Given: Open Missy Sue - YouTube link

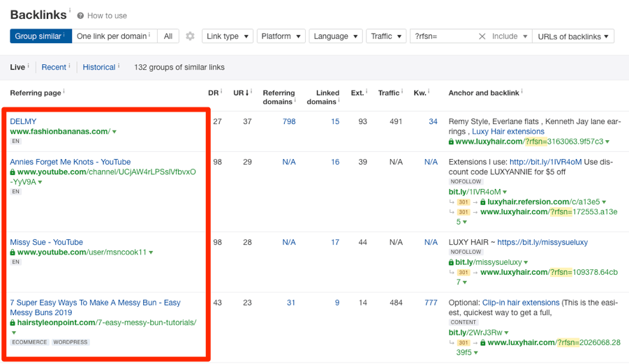Looking at the screenshot, I should (x=47, y=242).
